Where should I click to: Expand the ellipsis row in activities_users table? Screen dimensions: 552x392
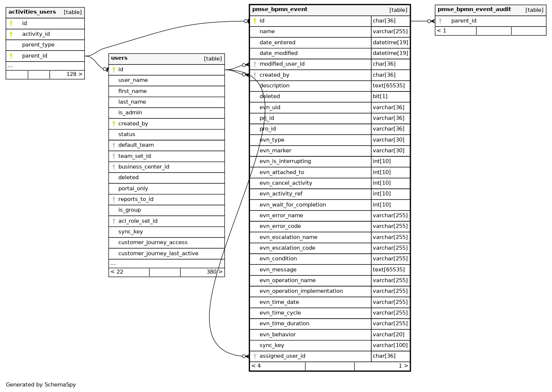10,66
